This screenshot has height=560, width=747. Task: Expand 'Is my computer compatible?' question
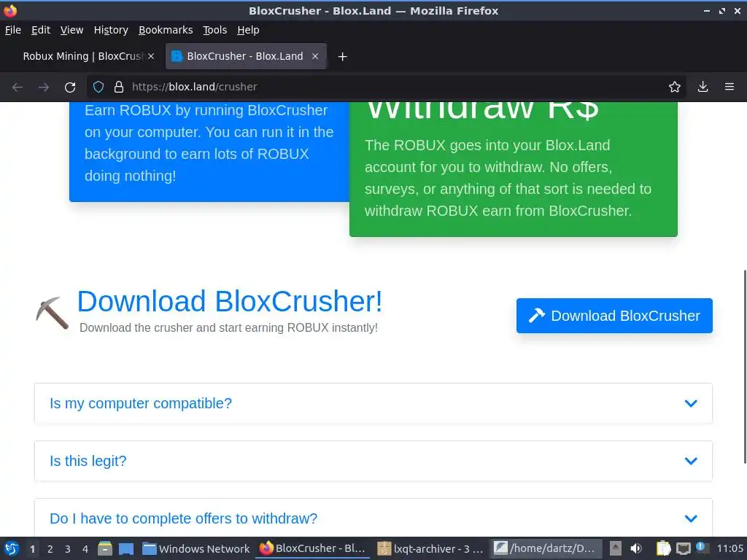pos(373,403)
